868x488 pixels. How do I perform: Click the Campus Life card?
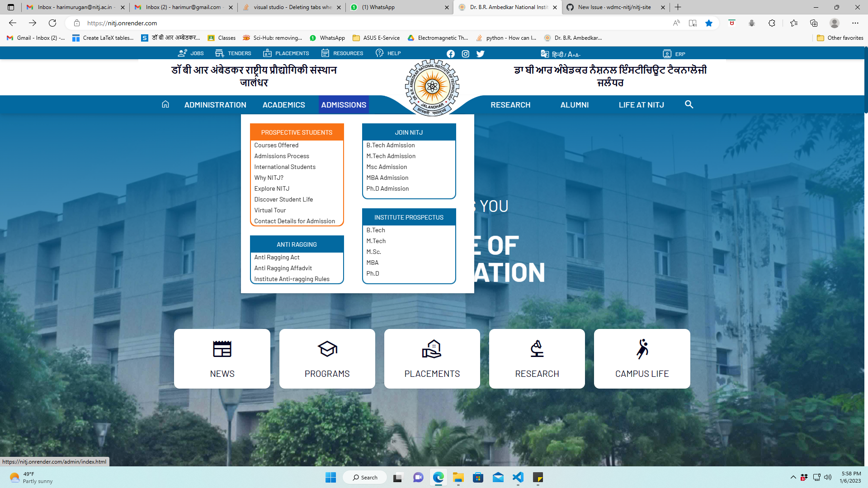(642, 359)
